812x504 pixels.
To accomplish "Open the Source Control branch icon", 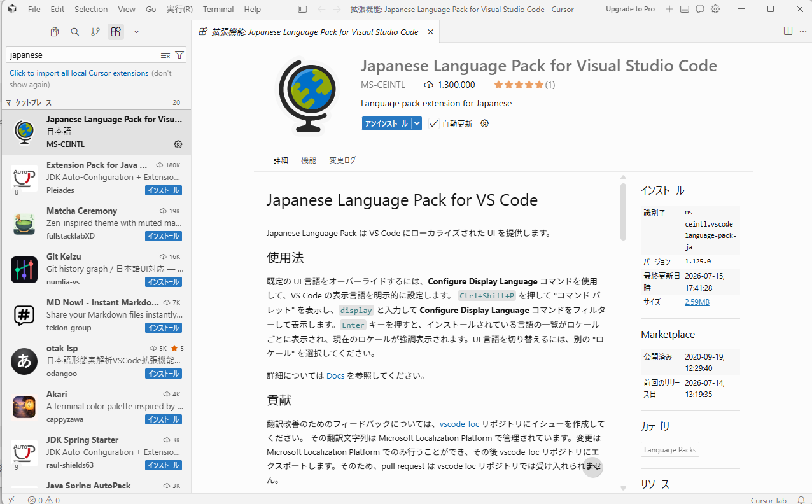I will click(x=95, y=32).
